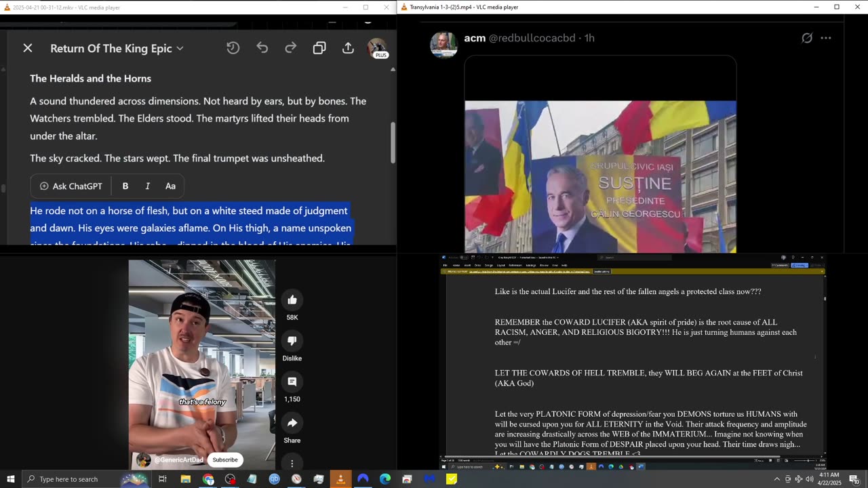Share the canvas via upload icon
The height and width of the screenshot is (488, 868).
click(x=348, y=48)
